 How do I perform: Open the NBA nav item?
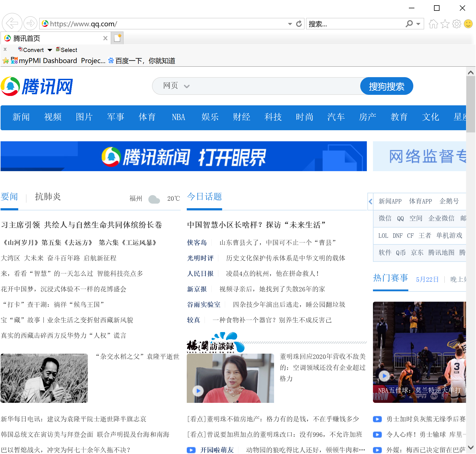tap(178, 117)
